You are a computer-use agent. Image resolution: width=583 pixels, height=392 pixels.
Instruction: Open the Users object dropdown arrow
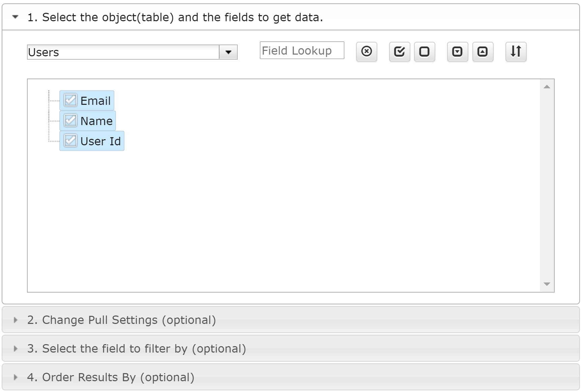[x=228, y=52]
